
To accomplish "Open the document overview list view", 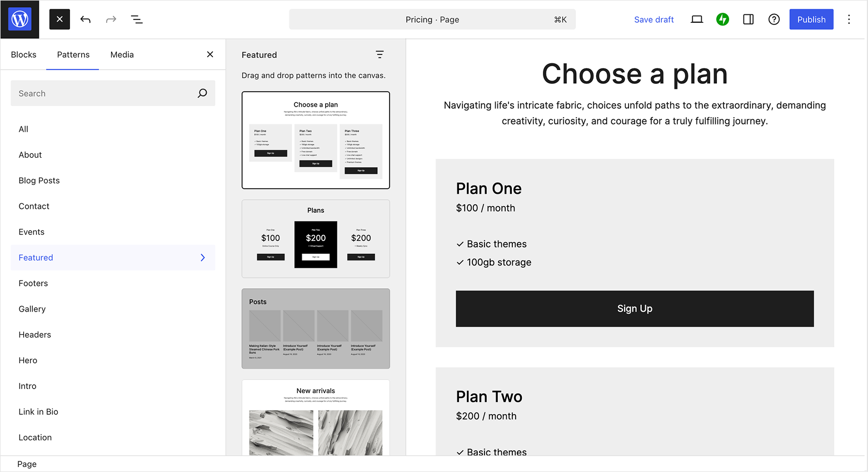I will pos(137,19).
